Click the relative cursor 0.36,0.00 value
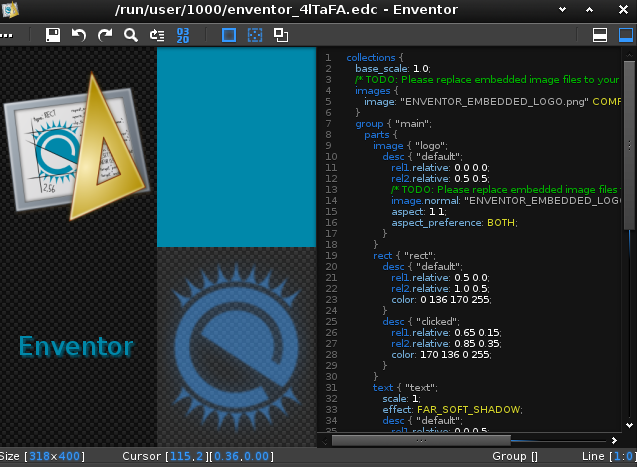This screenshot has height=467, width=637. click(x=241, y=456)
